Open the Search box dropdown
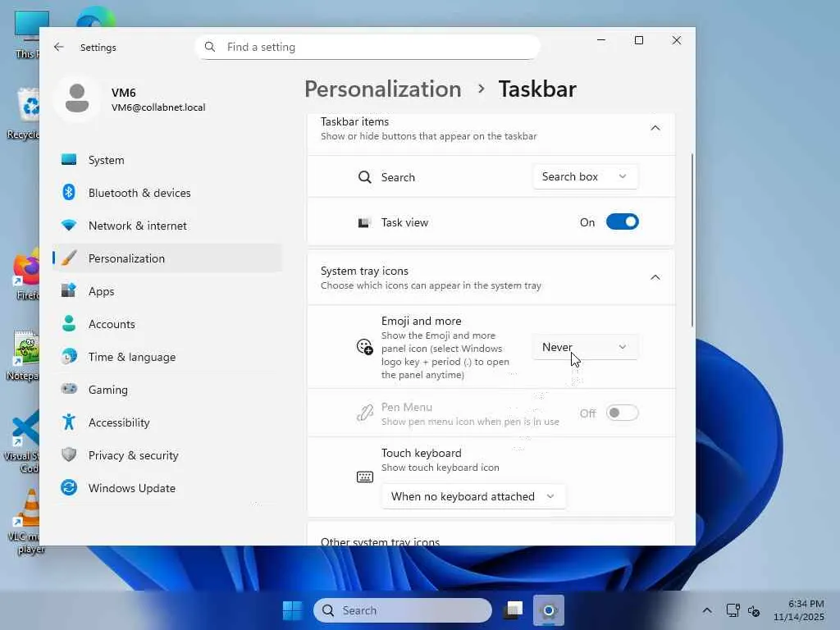The width and height of the screenshot is (840, 630). click(585, 177)
